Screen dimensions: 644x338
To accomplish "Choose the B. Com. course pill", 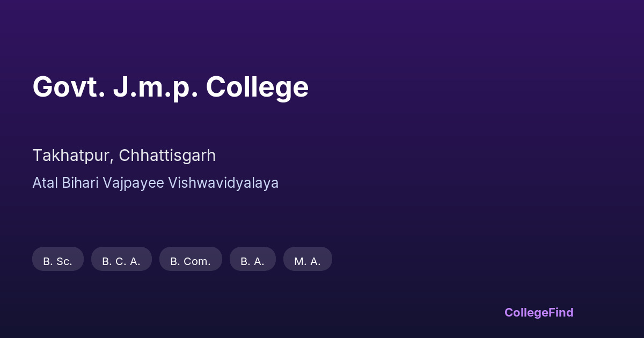I will point(191,259).
